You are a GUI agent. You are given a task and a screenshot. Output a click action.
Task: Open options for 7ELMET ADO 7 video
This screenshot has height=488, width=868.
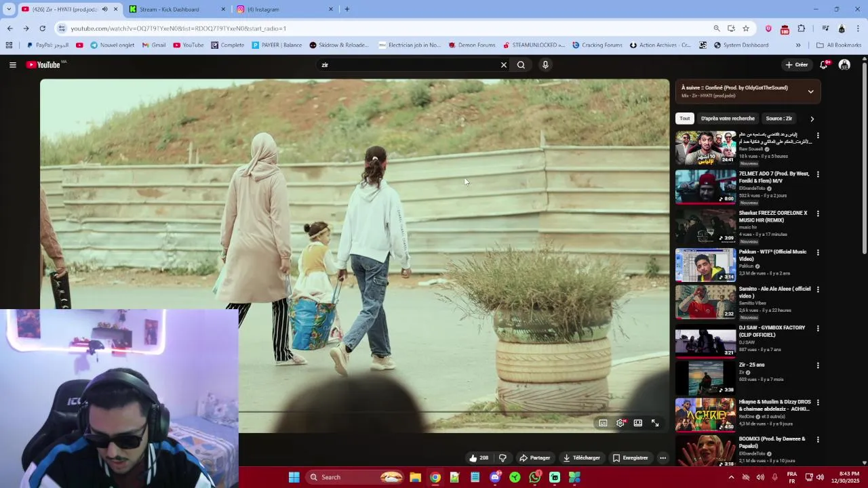tap(818, 174)
